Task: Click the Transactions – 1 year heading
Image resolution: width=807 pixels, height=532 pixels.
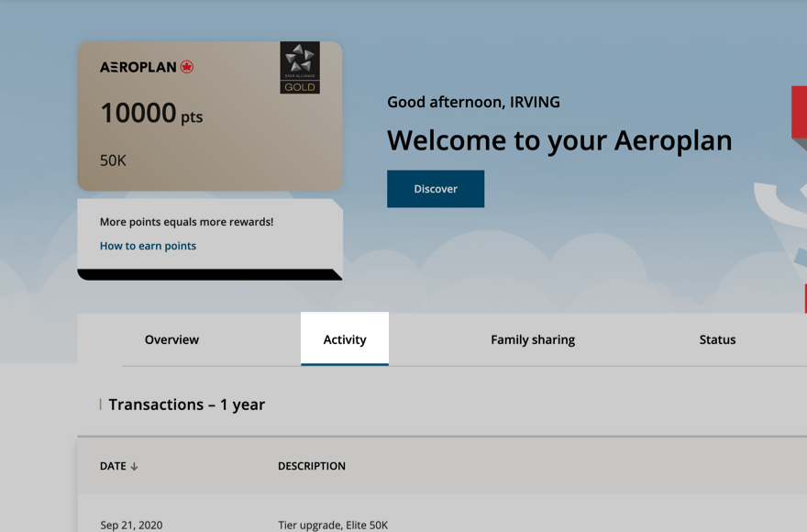Action: (187, 405)
